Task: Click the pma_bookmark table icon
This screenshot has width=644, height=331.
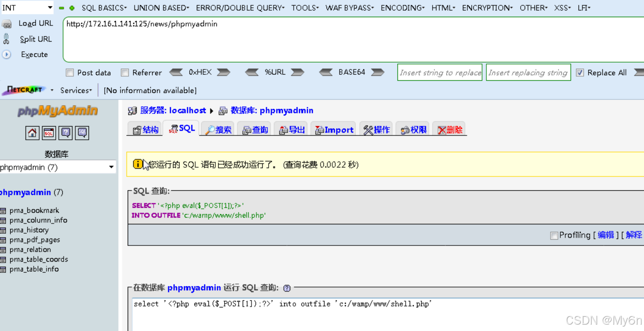Action: click(3, 211)
